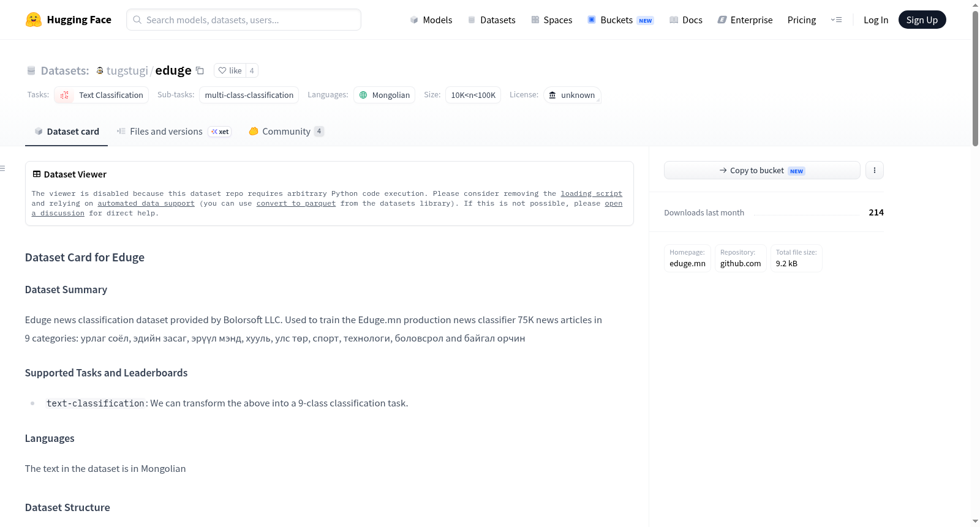Click the text-classification code label
The width and height of the screenshot is (980, 527).
pos(96,403)
